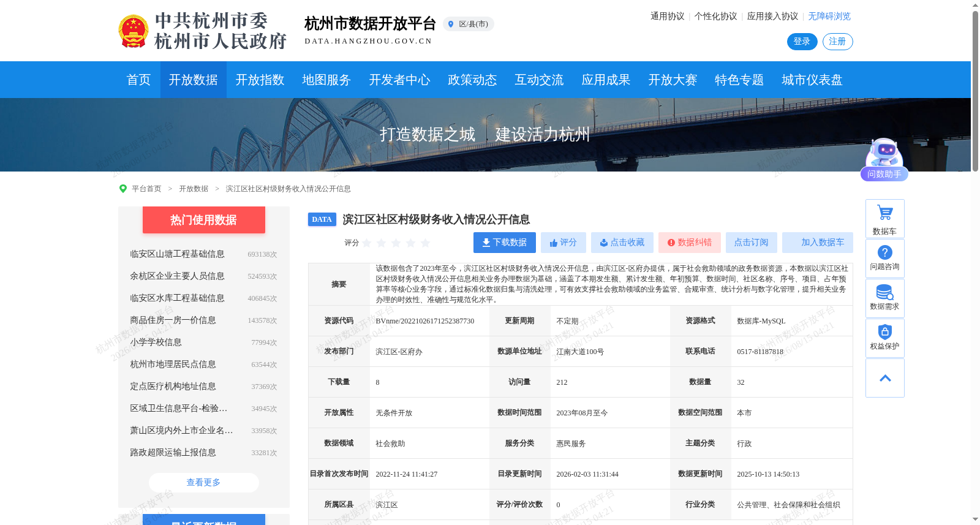Open the 数据车 cart icon
Viewport: 980px width, 525px height.
pyautogui.click(x=885, y=219)
